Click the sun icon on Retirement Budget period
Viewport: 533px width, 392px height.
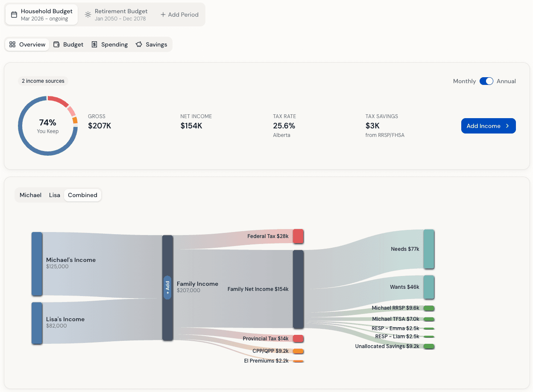coord(88,14)
